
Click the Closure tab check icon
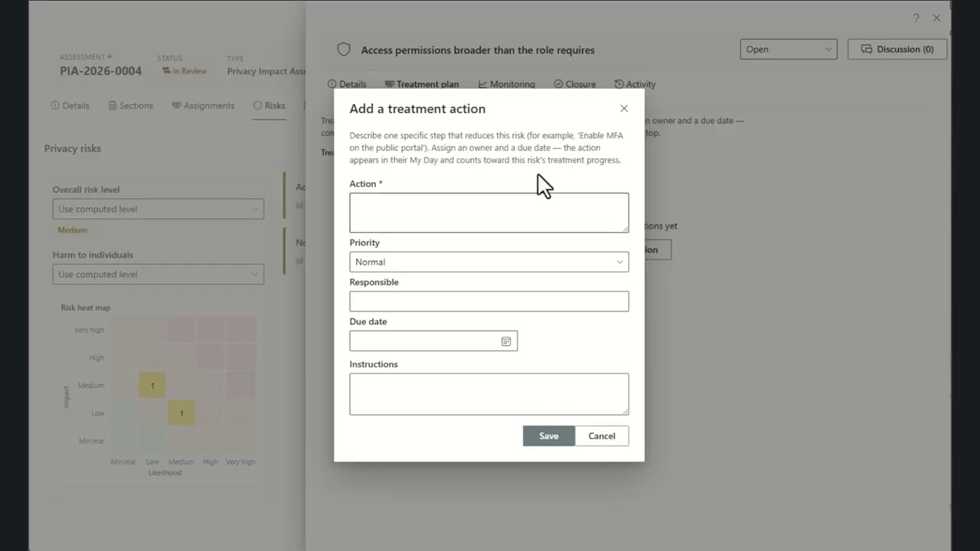click(558, 84)
